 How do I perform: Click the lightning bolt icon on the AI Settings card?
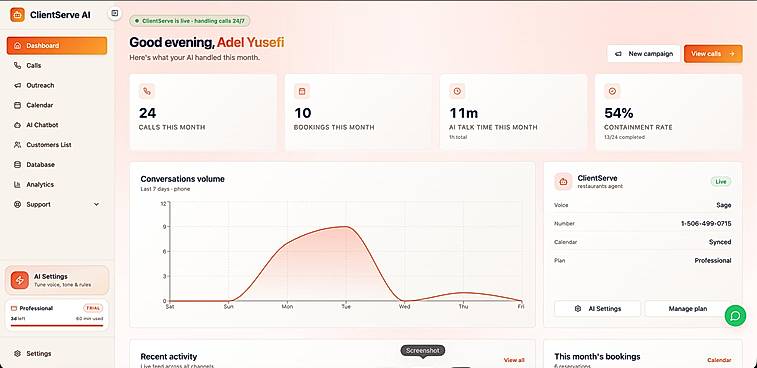20,280
